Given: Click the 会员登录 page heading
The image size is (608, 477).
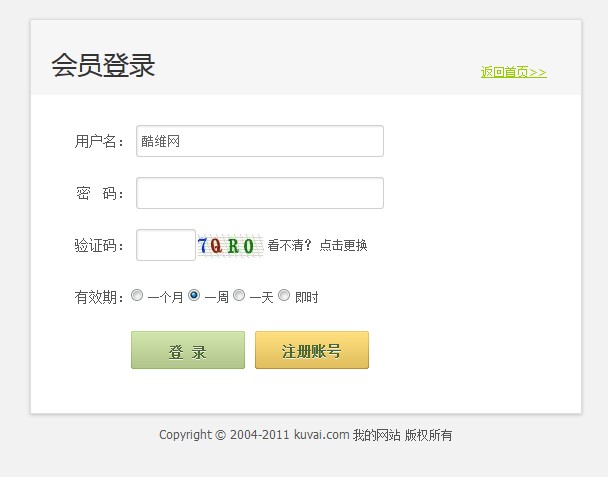Looking at the screenshot, I should point(103,66).
